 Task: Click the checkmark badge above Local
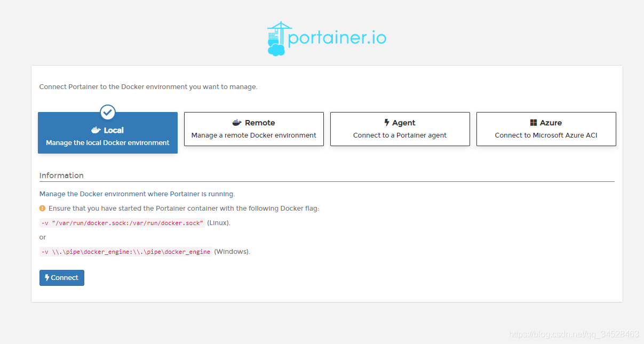point(108,112)
